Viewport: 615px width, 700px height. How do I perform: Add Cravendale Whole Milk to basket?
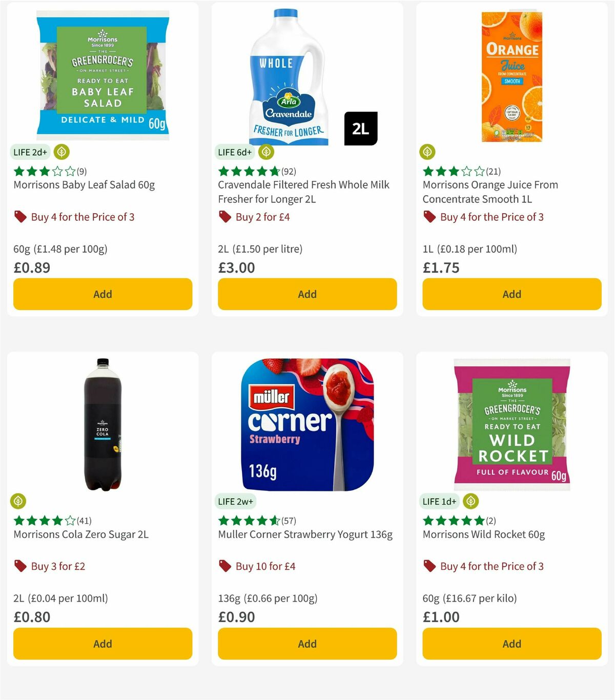307,294
